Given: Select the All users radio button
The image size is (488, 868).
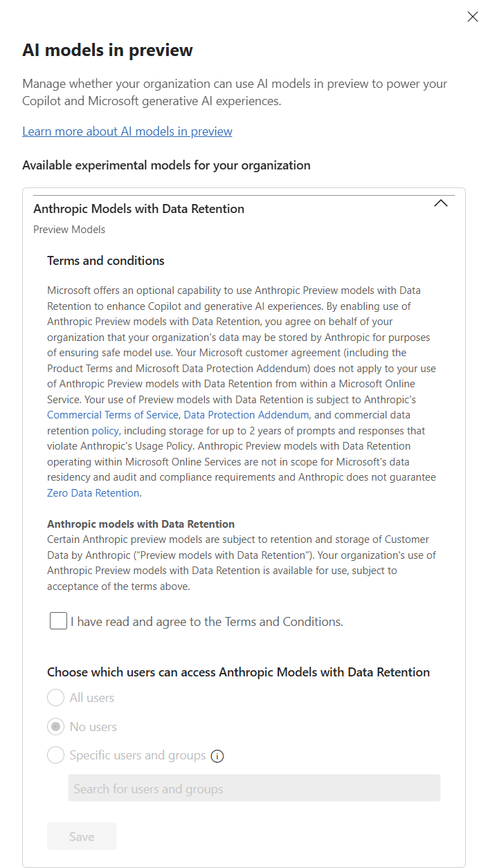Looking at the screenshot, I should [x=55, y=698].
